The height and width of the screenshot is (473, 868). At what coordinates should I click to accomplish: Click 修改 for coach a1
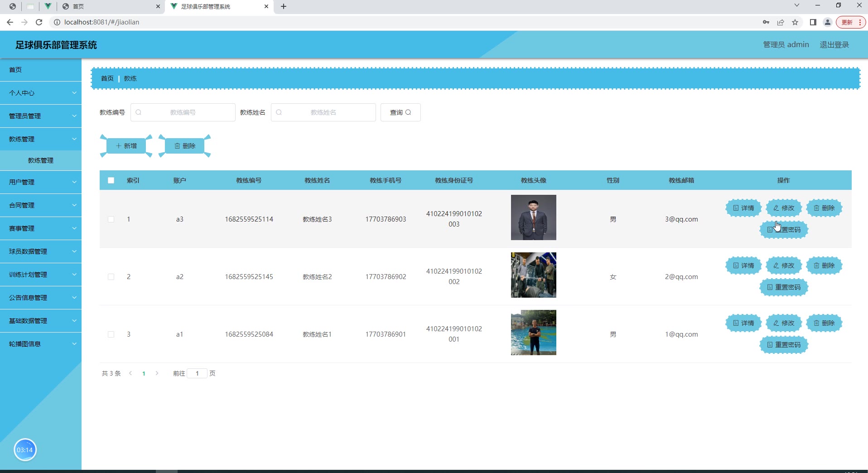(x=784, y=323)
